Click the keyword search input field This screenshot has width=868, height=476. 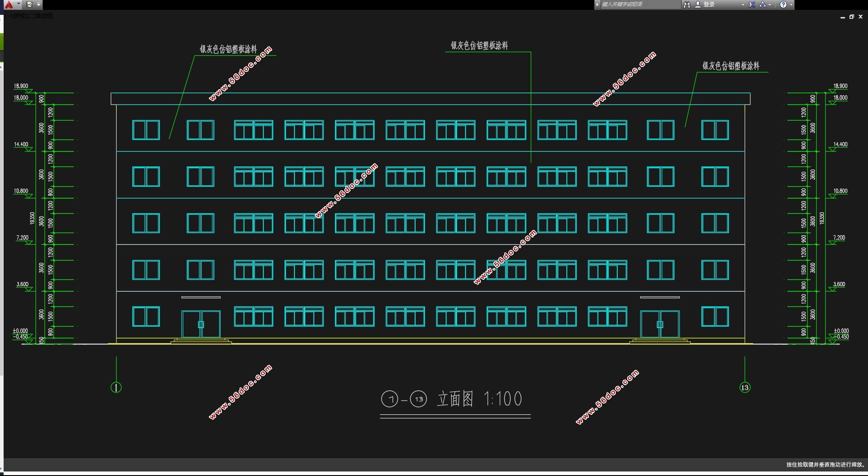click(x=639, y=4)
